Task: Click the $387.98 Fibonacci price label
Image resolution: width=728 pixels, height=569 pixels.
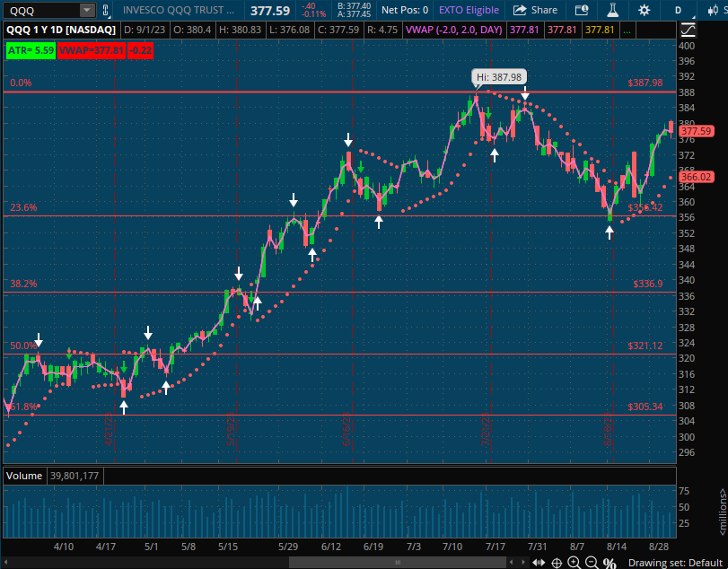Action: tap(645, 83)
